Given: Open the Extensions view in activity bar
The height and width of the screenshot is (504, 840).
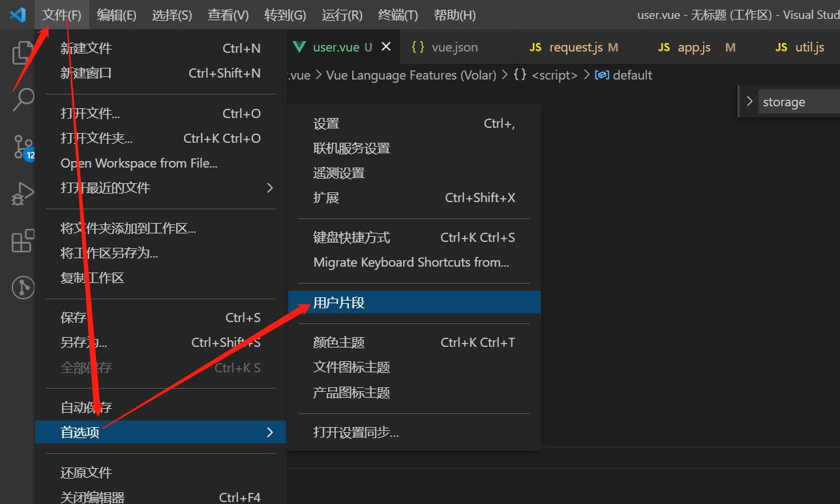Looking at the screenshot, I should click(23, 241).
